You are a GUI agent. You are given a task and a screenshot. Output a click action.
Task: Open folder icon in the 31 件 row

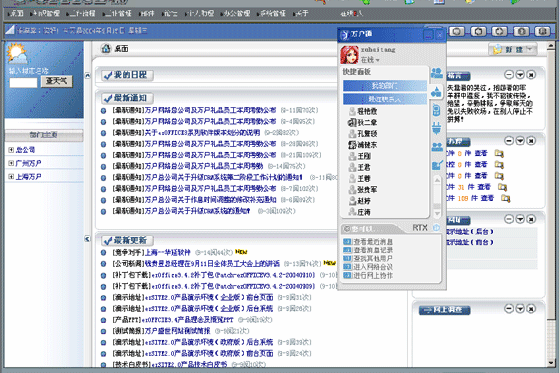tap(502, 187)
